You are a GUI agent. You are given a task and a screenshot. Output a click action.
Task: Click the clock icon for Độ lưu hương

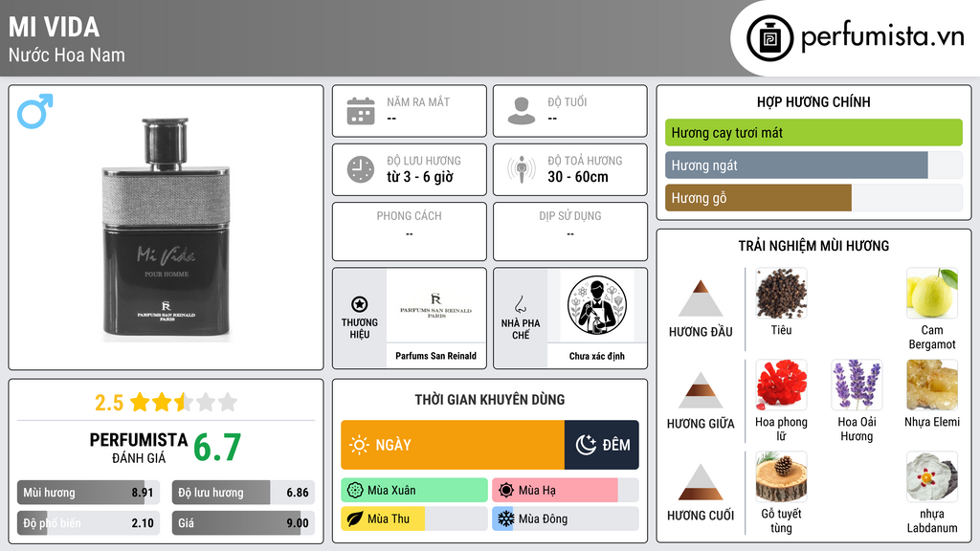(x=361, y=169)
